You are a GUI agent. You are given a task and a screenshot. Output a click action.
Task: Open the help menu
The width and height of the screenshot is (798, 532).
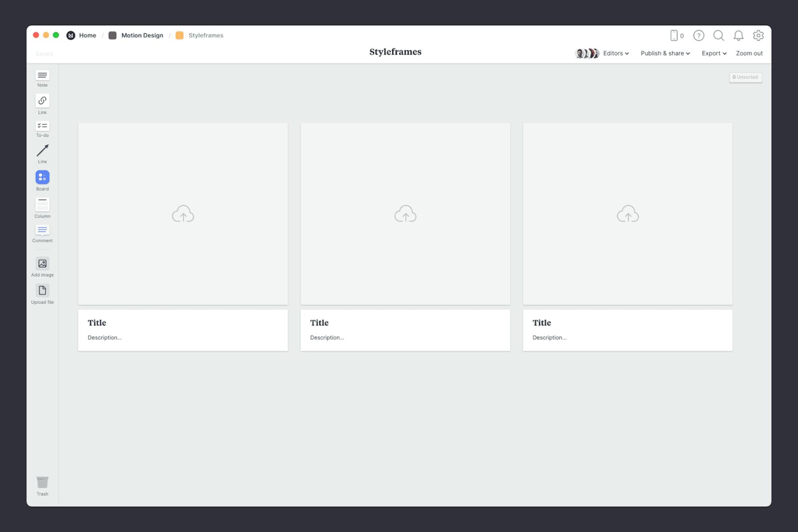pyautogui.click(x=699, y=35)
